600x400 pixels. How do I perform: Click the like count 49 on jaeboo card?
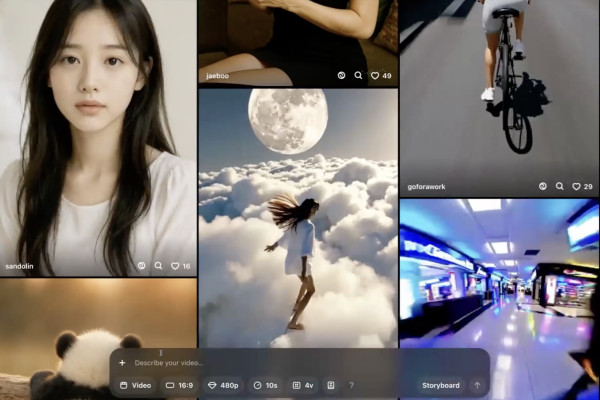tap(387, 76)
